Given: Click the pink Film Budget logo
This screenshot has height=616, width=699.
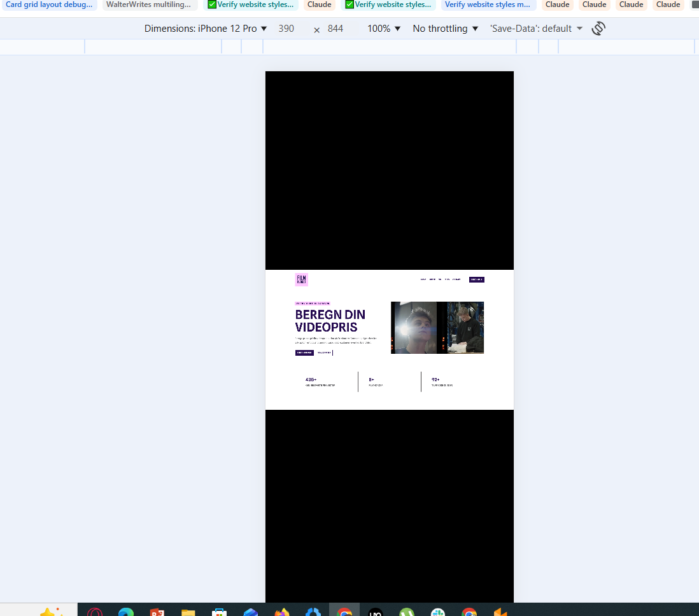Looking at the screenshot, I should coord(301,279).
